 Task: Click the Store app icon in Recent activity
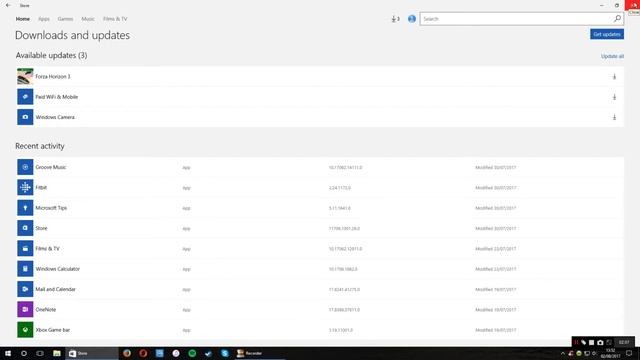(x=25, y=228)
